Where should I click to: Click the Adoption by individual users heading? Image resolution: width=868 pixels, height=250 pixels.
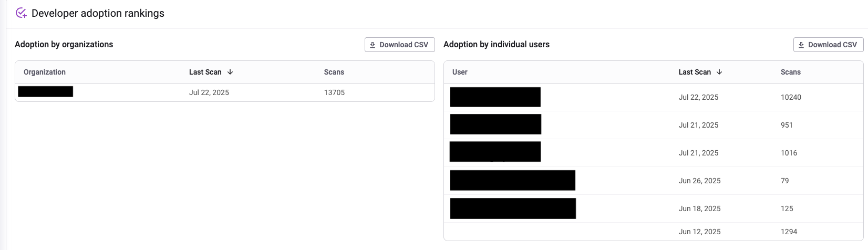496,45
